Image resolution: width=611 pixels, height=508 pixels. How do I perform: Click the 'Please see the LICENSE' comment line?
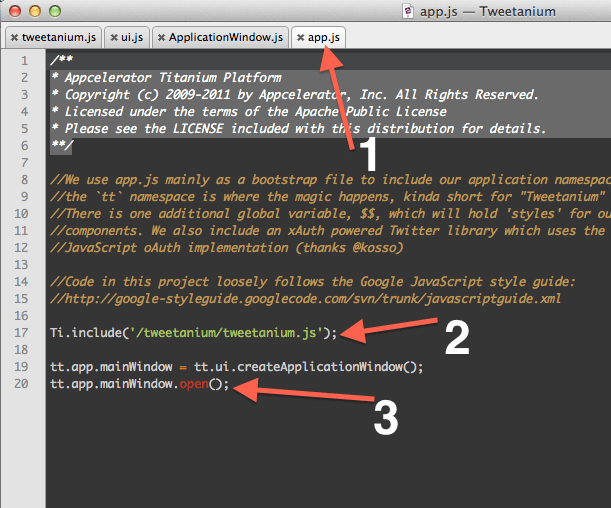(x=298, y=129)
